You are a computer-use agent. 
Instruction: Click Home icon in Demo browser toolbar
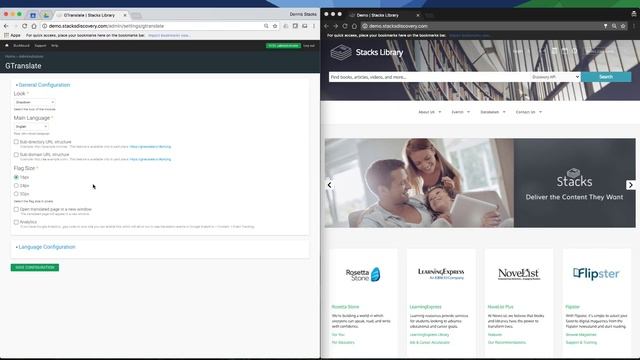coord(354,26)
